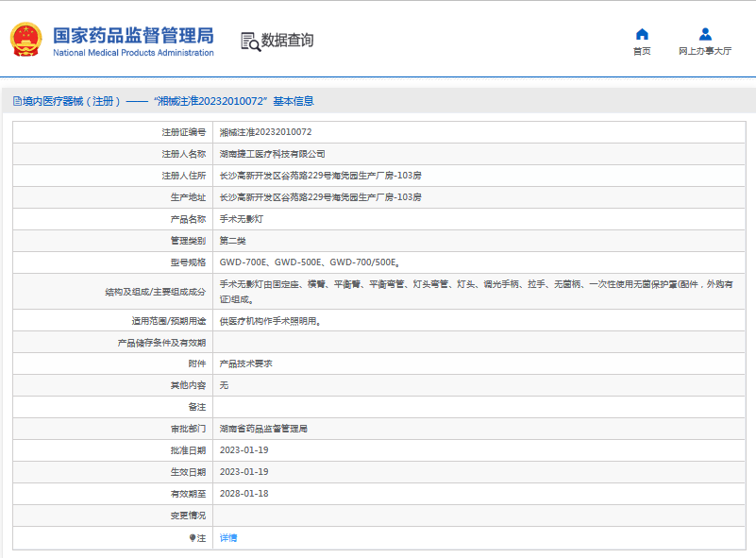Viewport: 756px width, 558px height.
Task: Select the 首页 home icon
Action: click(642, 32)
